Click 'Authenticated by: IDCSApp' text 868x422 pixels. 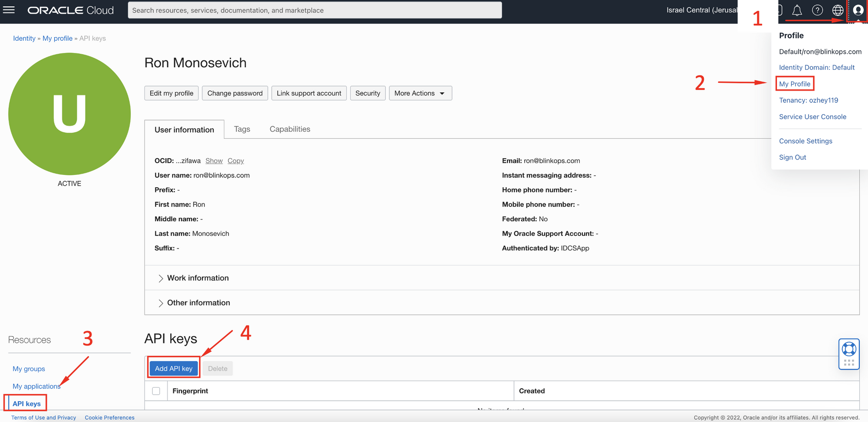coord(546,248)
